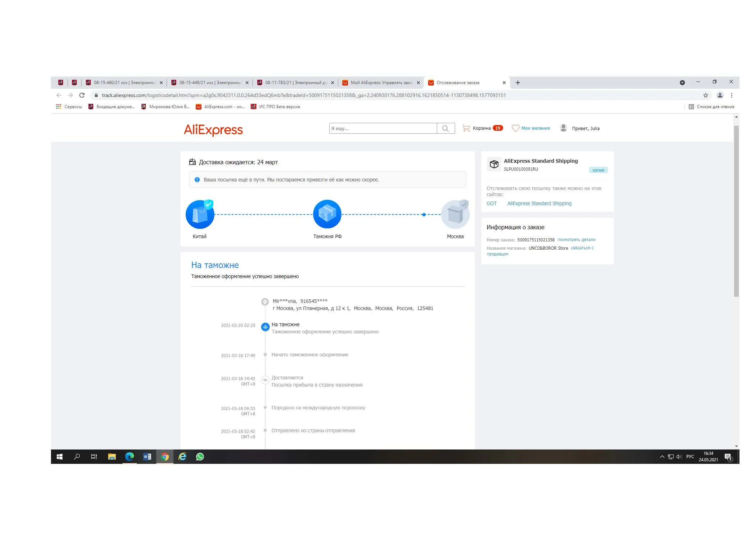756x535 pixels.
Task: Click the search magnifier button
Action: click(445, 128)
